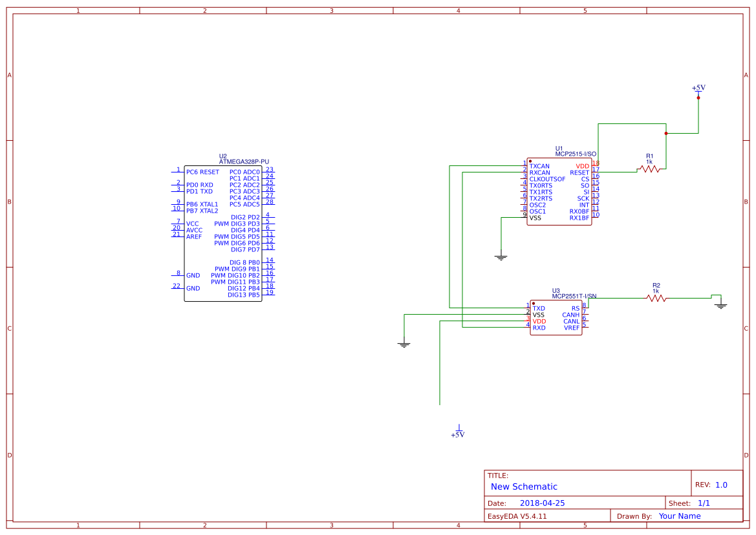Select the PC6 RESET pin label

tap(202, 172)
